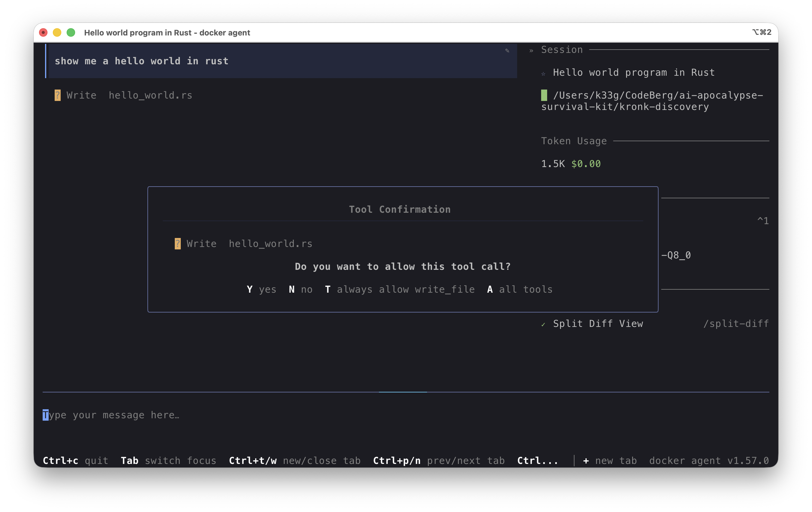Image resolution: width=812 pixels, height=512 pixels.
Task: Click the ⌥⌘2 shortcut indicator in the title bar
Action: [x=762, y=32]
